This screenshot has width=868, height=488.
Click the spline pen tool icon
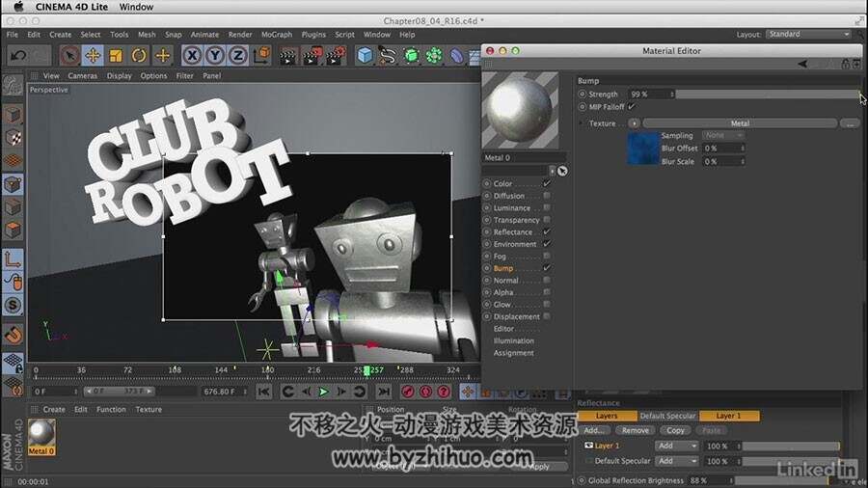coord(388,55)
